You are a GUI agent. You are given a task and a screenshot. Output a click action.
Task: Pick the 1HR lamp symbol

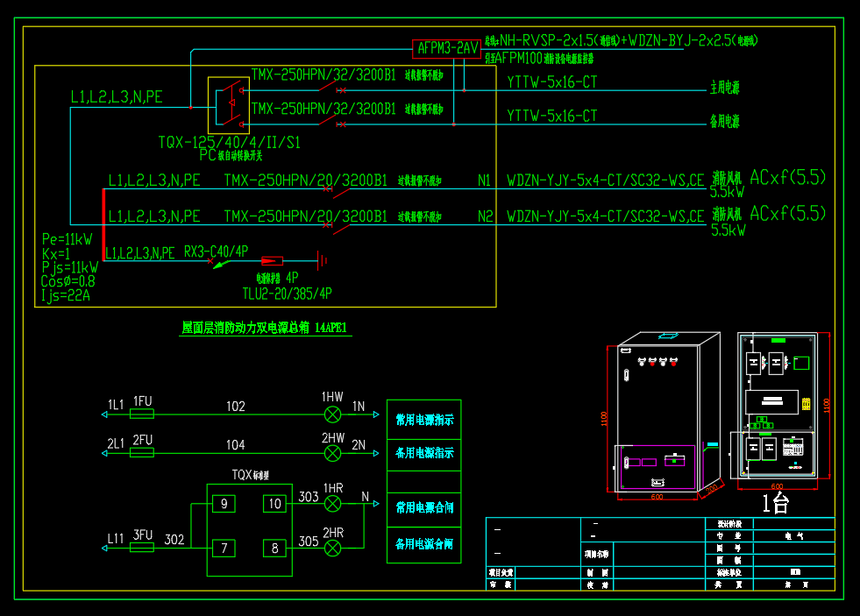[332, 504]
